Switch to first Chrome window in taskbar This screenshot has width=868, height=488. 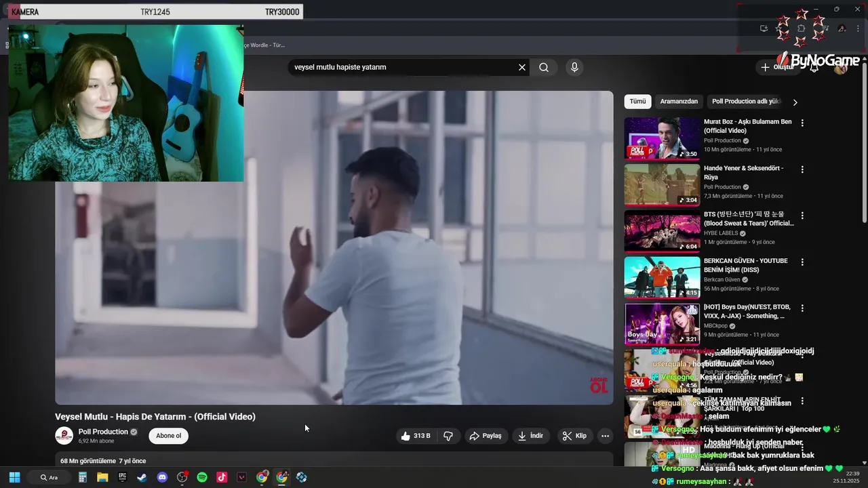coord(262,477)
